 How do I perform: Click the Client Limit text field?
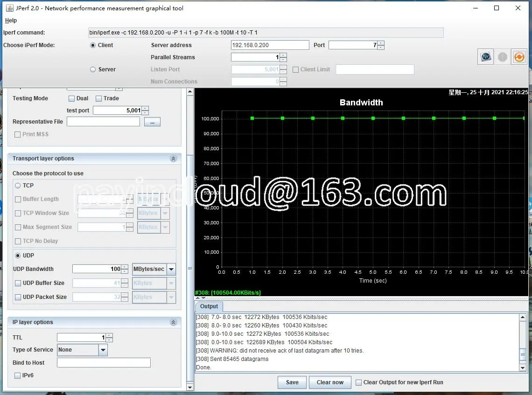pos(375,69)
